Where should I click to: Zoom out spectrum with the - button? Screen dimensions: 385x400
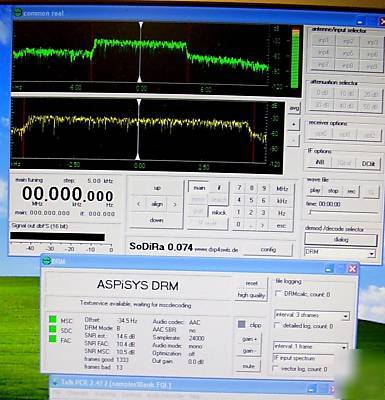point(293,140)
